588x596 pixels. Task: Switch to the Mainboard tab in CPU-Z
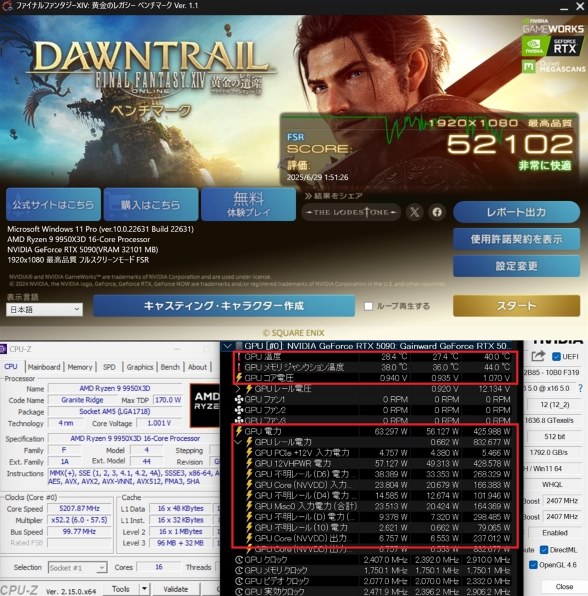click(44, 367)
